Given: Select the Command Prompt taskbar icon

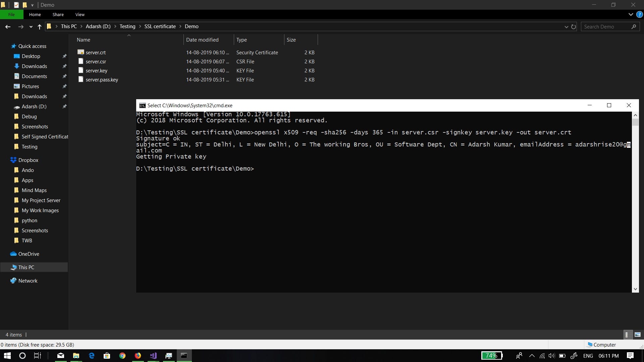Looking at the screenshot, I should pos(184,356).
